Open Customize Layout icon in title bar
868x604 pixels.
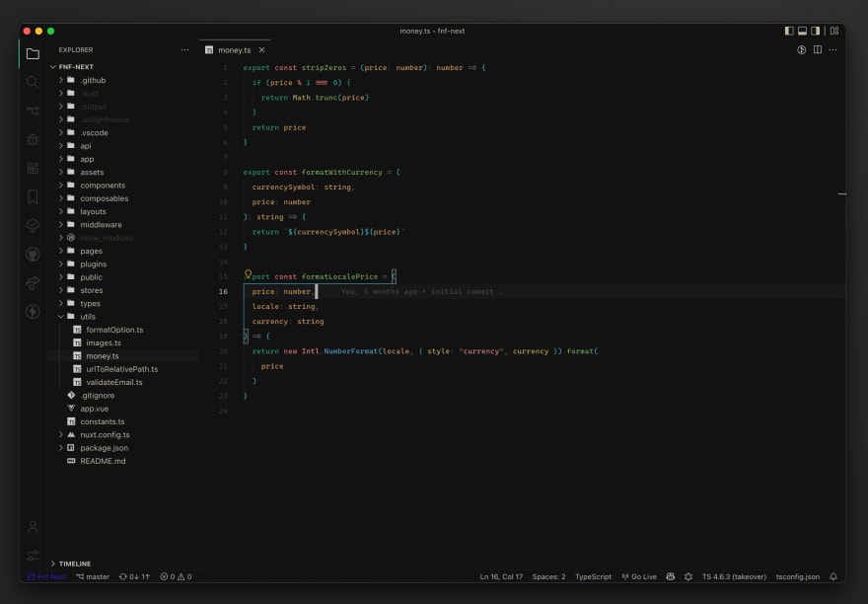point(834,31)
